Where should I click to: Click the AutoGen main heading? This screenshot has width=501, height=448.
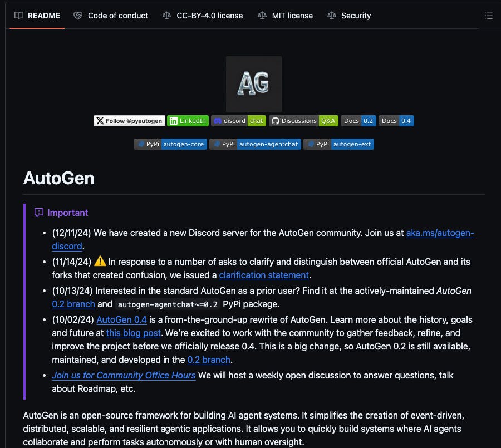point(59,178)
